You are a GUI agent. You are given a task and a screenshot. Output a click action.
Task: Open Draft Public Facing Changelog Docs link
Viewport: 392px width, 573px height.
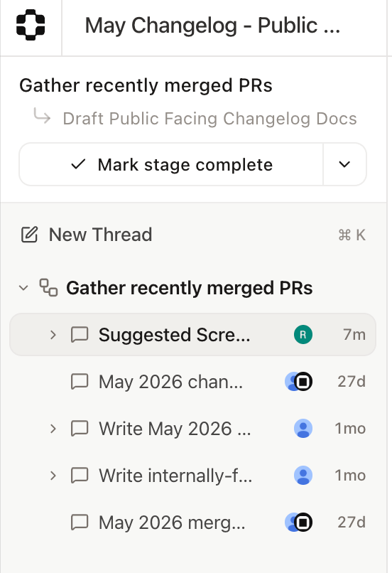pyautogui.click(x=209, y=119)
